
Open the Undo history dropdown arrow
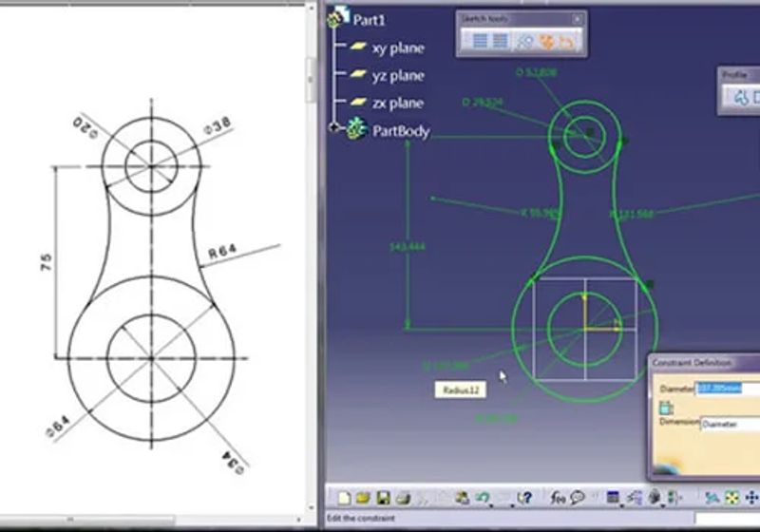491,504
